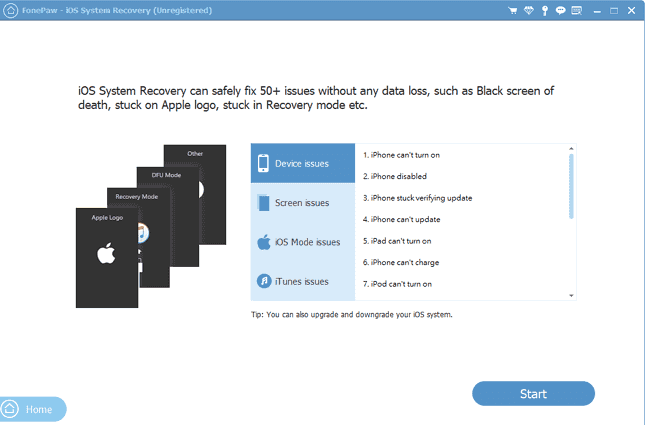Click the scroll up arrow in issues list
Image resolution: width=645 pixels, height=425 pixels.
(x=571, y=148)
